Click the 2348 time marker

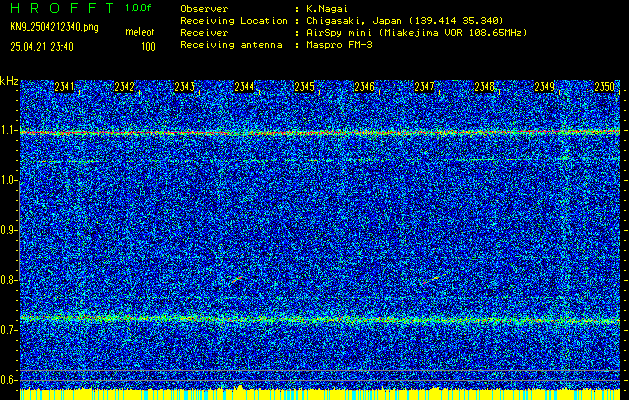pyautogui.click(x=484, y=87)
